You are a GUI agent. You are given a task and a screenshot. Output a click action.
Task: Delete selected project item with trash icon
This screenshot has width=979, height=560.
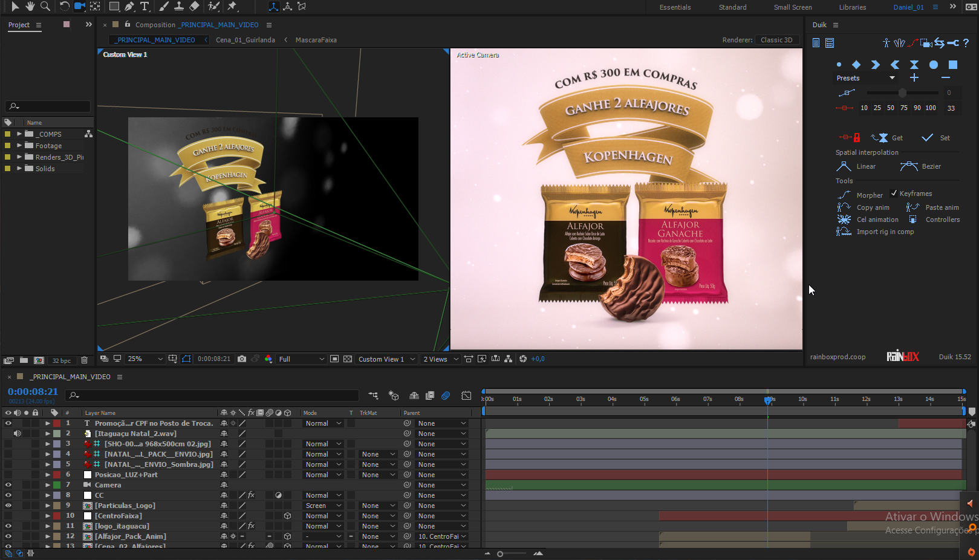pyautogui.click(x=84, y=360)
